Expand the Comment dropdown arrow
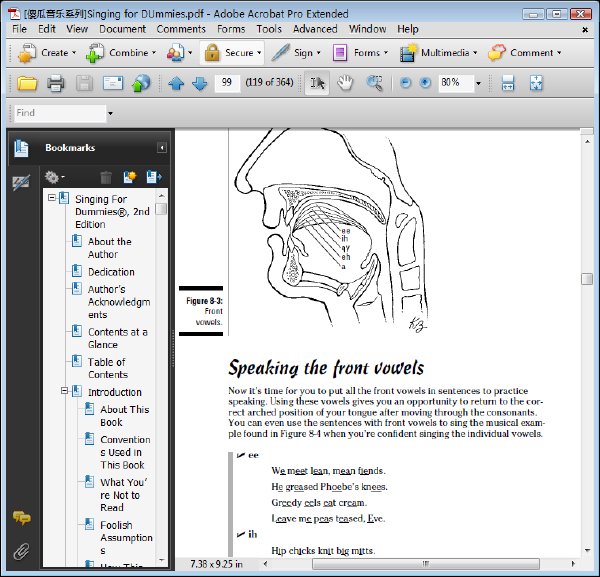 (559, 53)
